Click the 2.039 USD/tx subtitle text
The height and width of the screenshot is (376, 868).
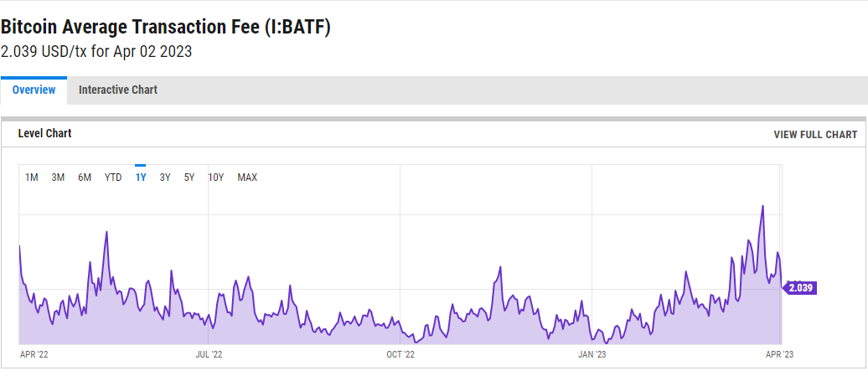96,52
